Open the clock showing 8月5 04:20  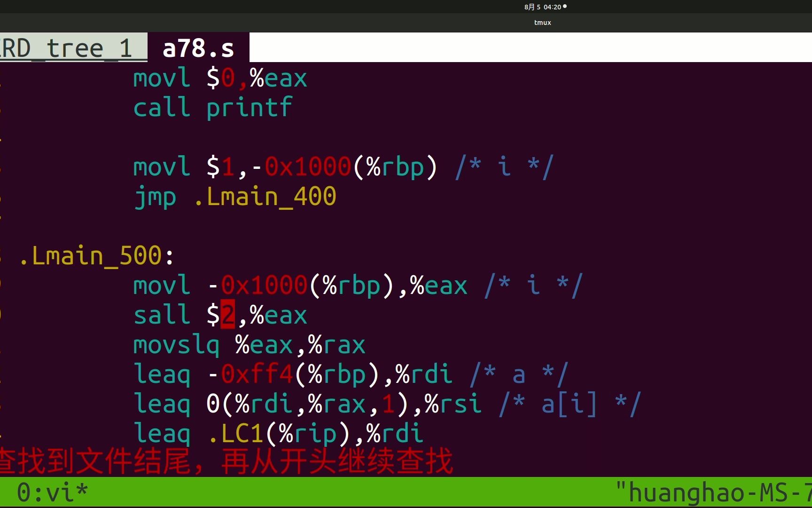pyautogui.click(x=543, y=7)
